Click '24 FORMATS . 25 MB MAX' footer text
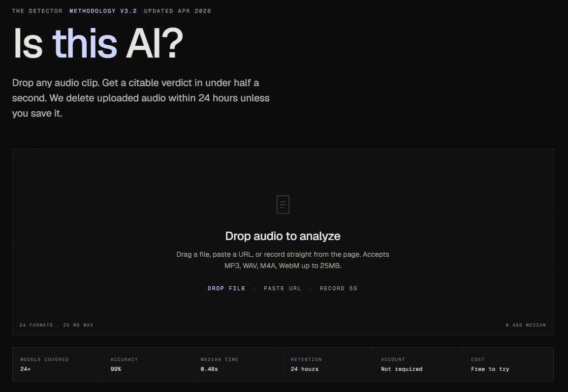This screenshot has width=568, height=392. coord(56,325)
